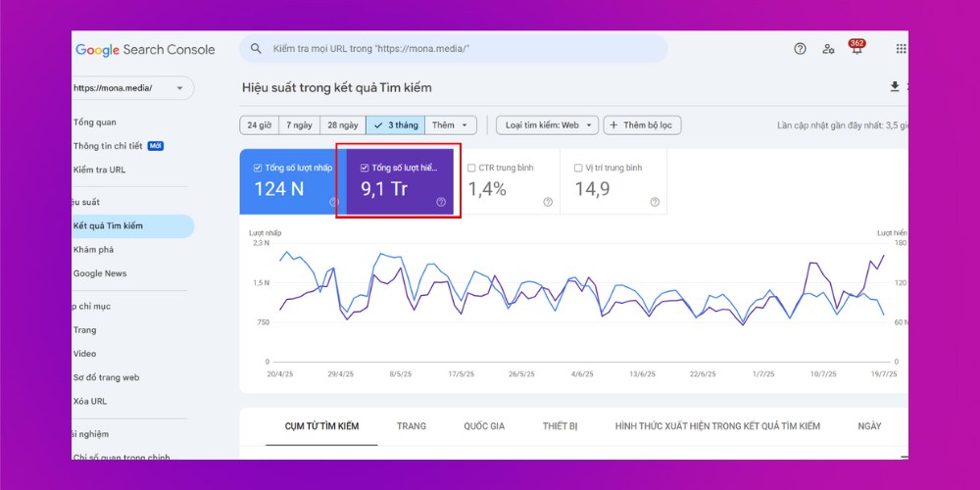
Task: Select the 7 ngày date range
Action: 299,125
